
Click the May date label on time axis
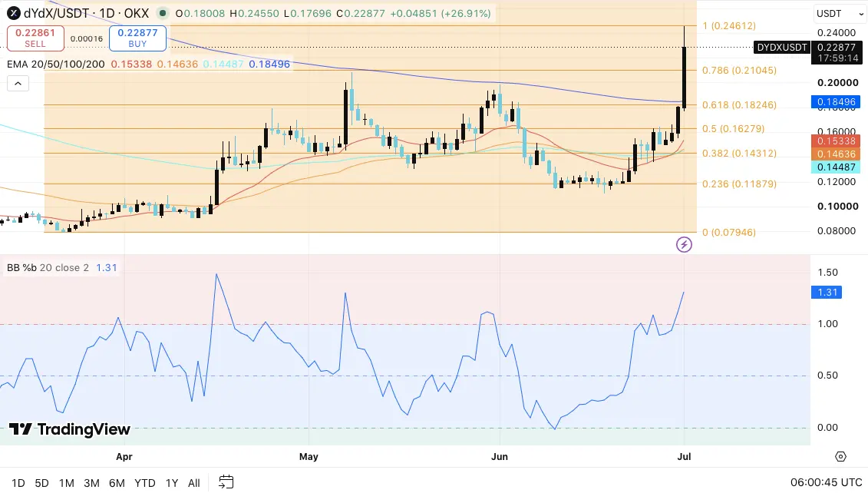point(309,457)
